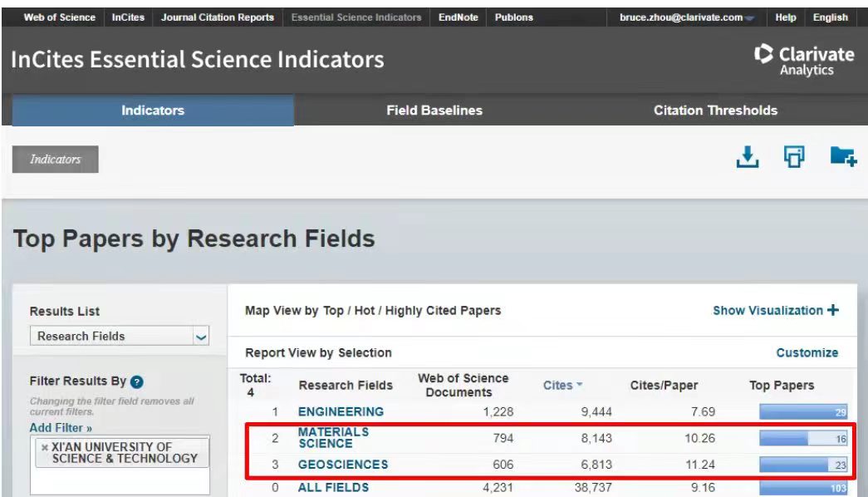Viewport: 868px width, 497px height.
Task: Open Web of Science in top bar
Action: [59, 17]
